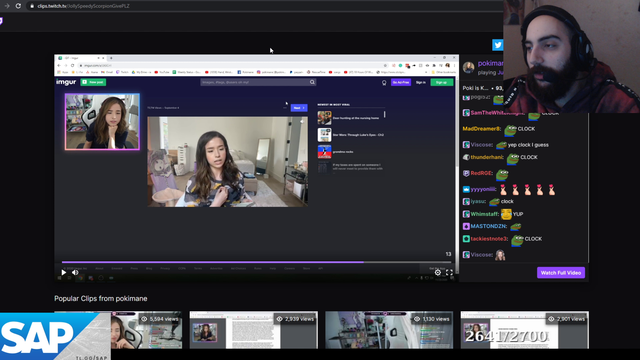The height and width of the screenshot is (360, 640).
Task: Click the YUP emote beside Whimstaff
Action: pyautogui.click(x=506, y=214)
